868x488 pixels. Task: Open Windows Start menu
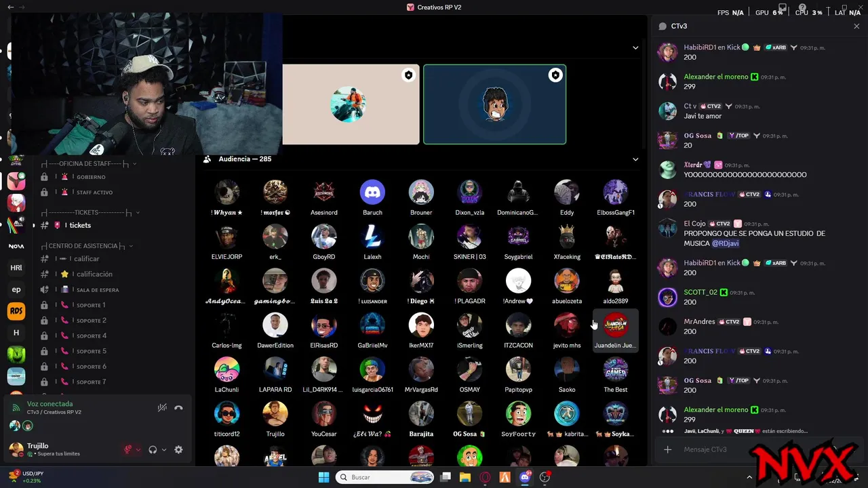[323, 477]
